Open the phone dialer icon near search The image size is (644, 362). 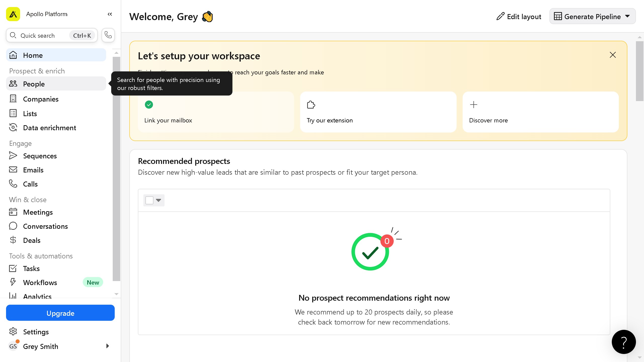pos(108,35)
